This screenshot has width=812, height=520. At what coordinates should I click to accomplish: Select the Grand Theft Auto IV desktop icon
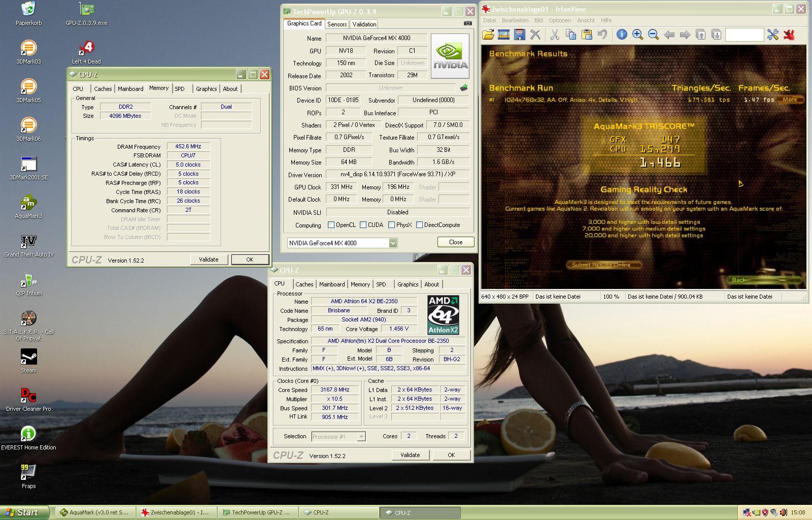28,245
